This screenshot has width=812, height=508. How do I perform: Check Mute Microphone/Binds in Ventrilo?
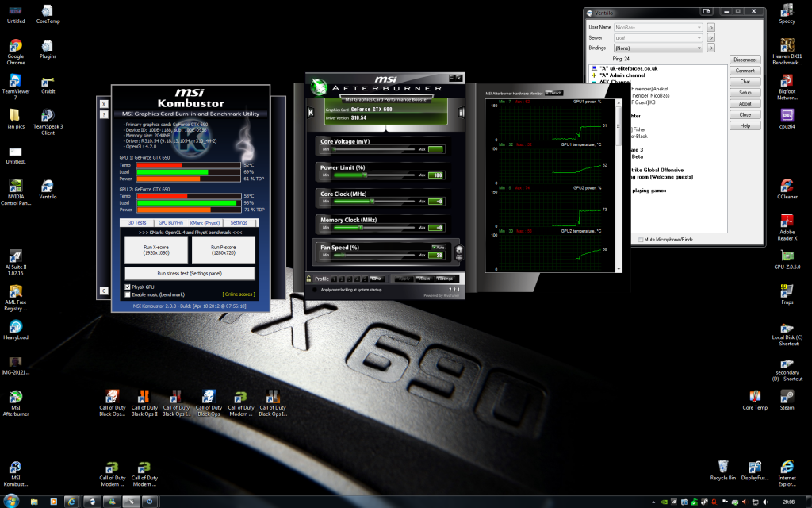[641, 238]
